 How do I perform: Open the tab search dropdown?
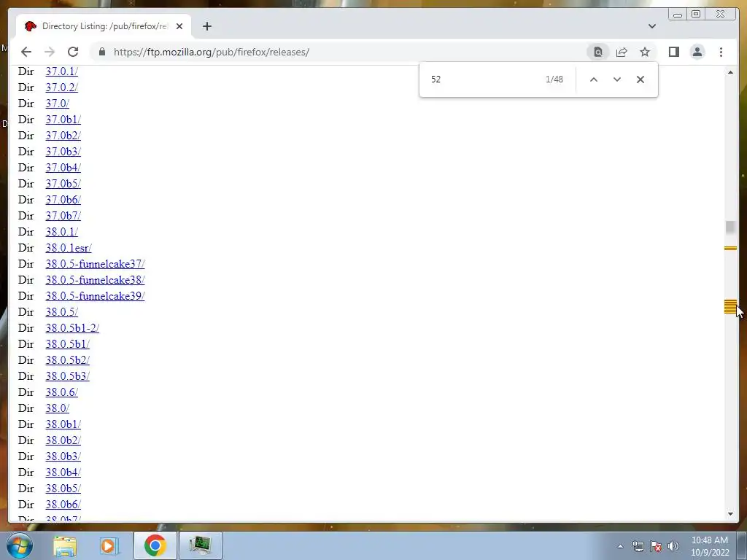651,26
